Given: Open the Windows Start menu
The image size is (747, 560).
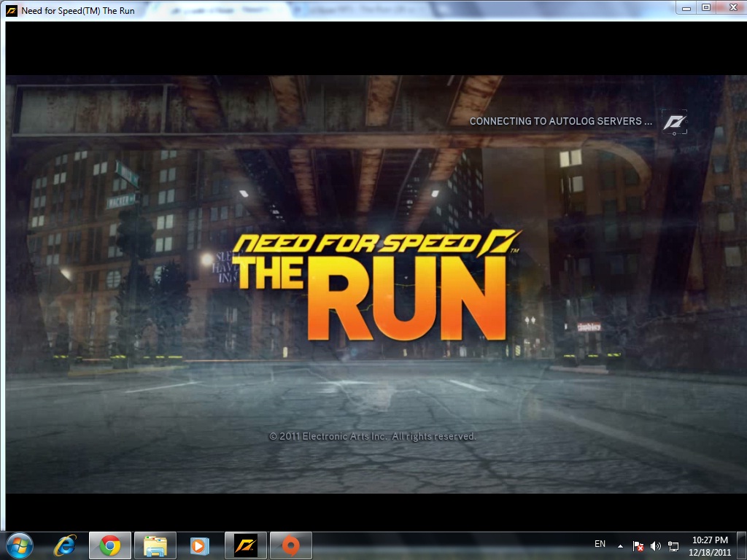Looking at the screenshot, I should (20, 545).
